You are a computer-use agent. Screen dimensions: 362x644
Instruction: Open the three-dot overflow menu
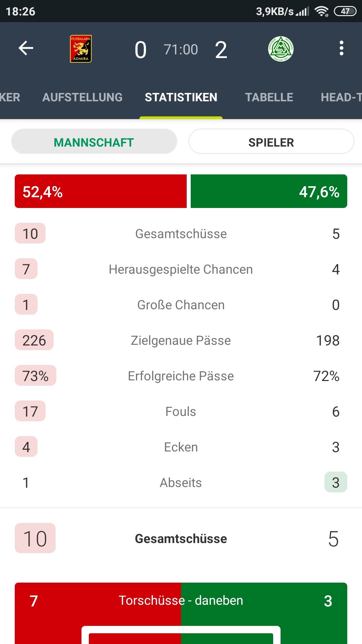pos(341,48)
